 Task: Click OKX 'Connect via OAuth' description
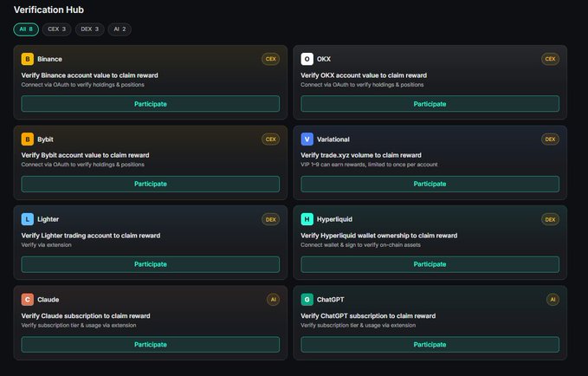coord(362,84)
